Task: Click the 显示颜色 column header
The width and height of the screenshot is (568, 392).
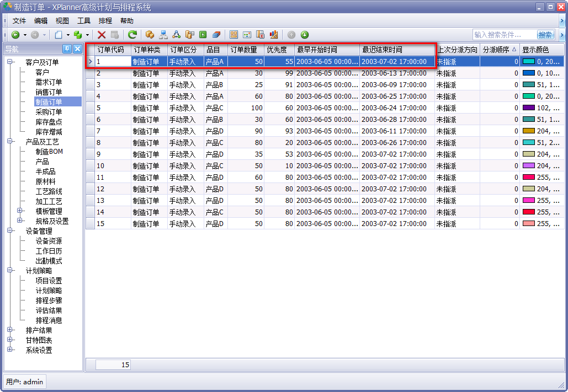Action: coord(542,50)
